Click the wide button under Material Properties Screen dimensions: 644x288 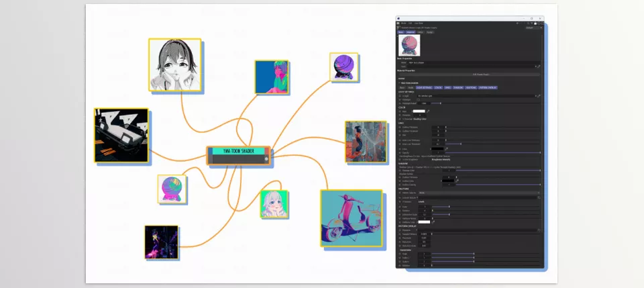pos(470,75)
